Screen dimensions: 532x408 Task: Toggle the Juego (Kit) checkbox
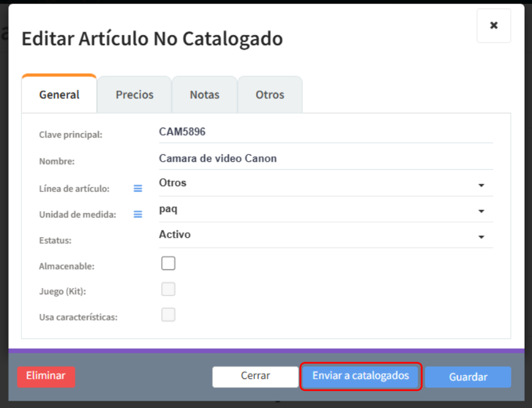pos(168,289)
